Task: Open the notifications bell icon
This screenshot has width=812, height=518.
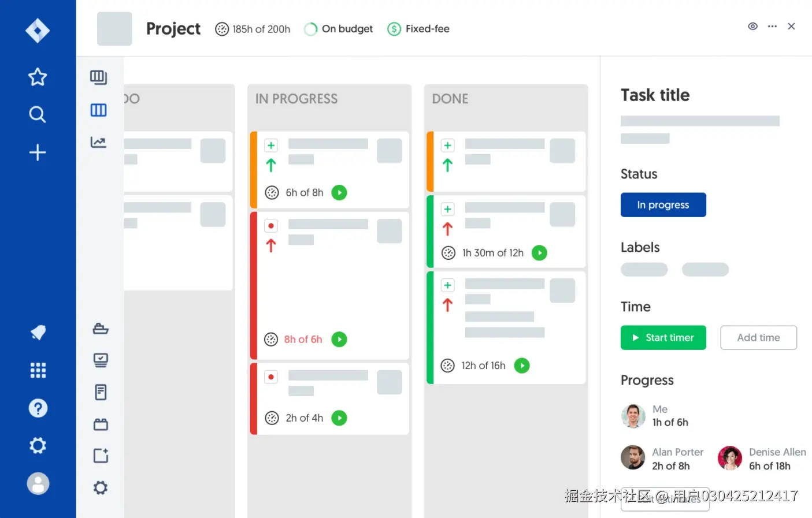Action: tap(38, 332)
